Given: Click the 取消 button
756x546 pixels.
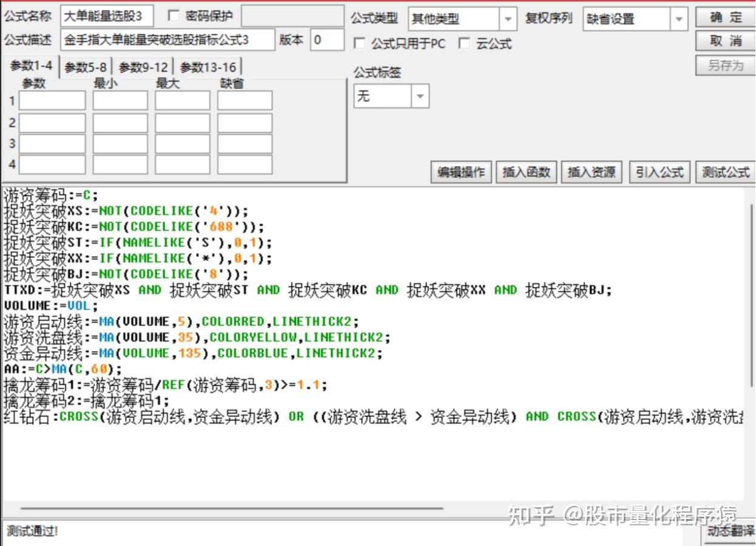Looking at the screenshot, I should (725, 41).
